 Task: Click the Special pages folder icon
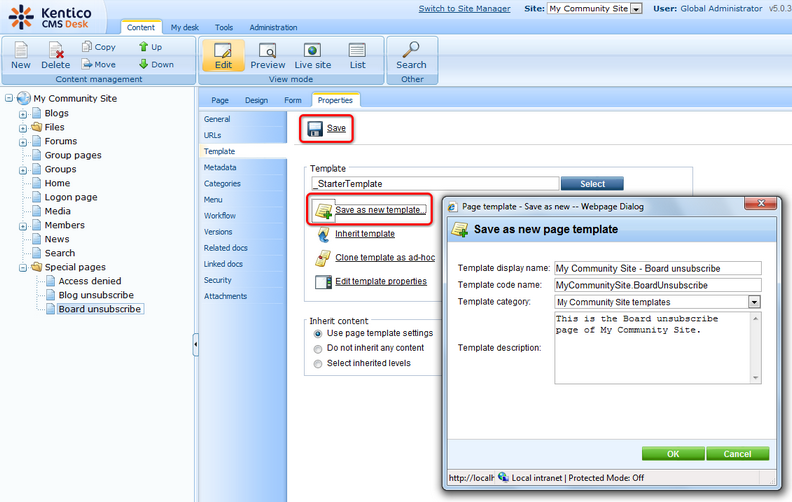click(36, 267)
